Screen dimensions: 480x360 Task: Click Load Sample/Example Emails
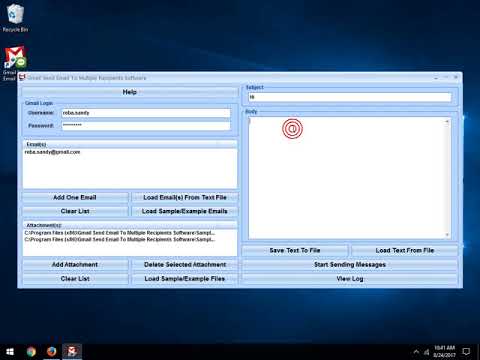[185, 211]
